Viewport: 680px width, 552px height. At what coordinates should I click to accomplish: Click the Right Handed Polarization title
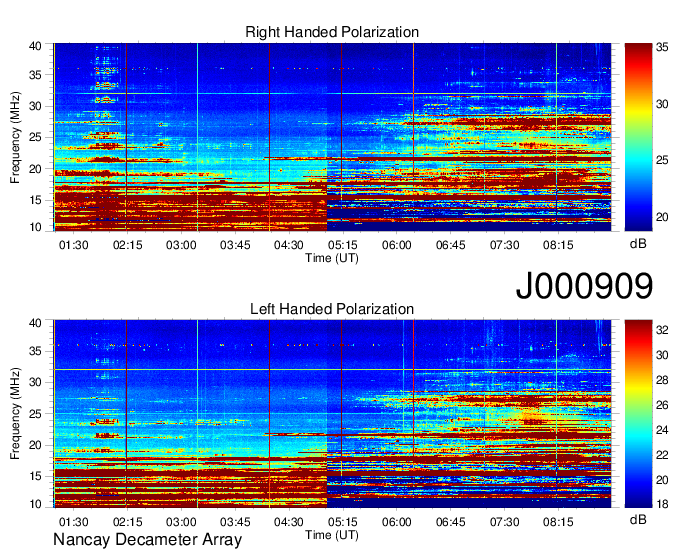pyautogui.click(x=332, y=32)
